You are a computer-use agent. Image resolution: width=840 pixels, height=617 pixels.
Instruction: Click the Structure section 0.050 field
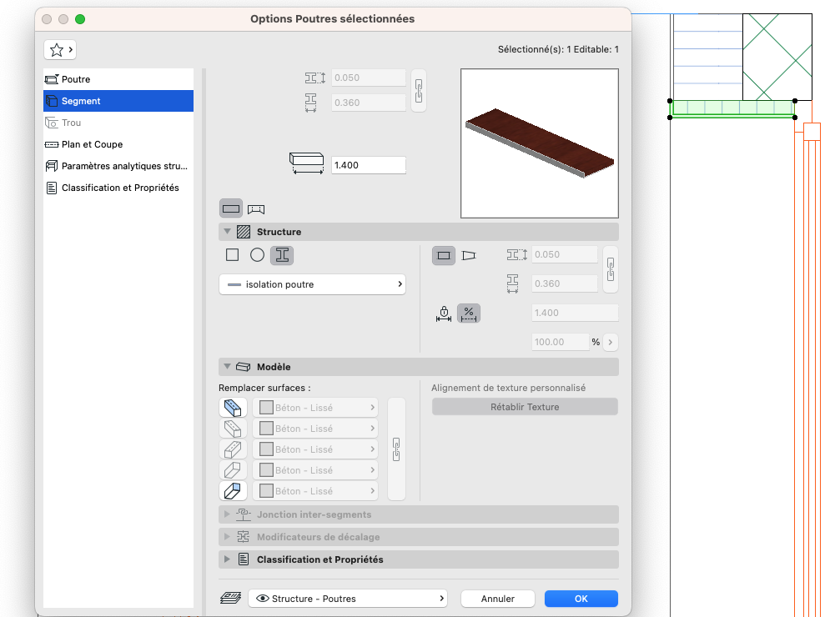(565, 254)
